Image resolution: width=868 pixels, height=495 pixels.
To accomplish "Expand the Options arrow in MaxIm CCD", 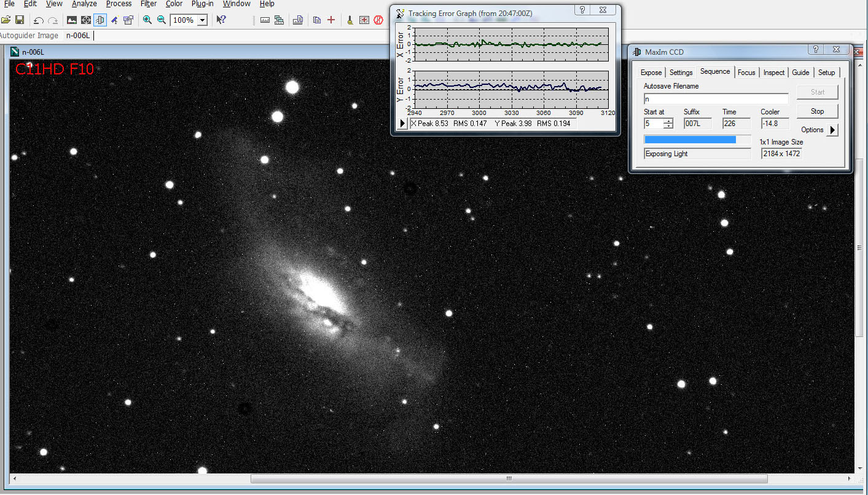I will point(832,130).
